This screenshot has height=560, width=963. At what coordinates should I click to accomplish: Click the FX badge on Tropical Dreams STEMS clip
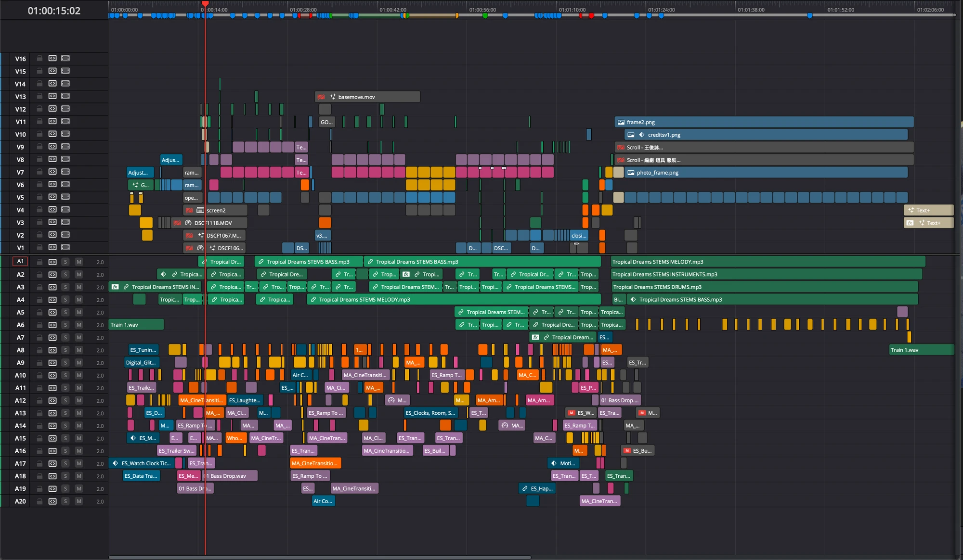click(x=116, y=287)
